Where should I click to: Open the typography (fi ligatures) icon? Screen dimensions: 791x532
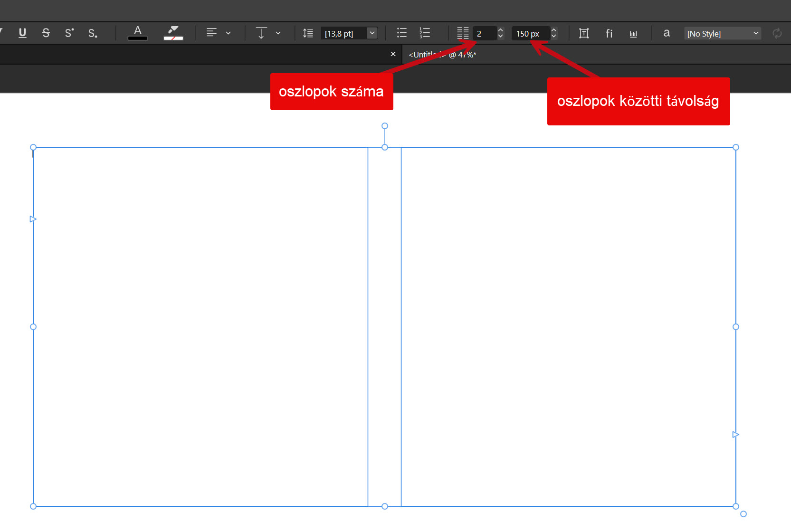point(609,33)
